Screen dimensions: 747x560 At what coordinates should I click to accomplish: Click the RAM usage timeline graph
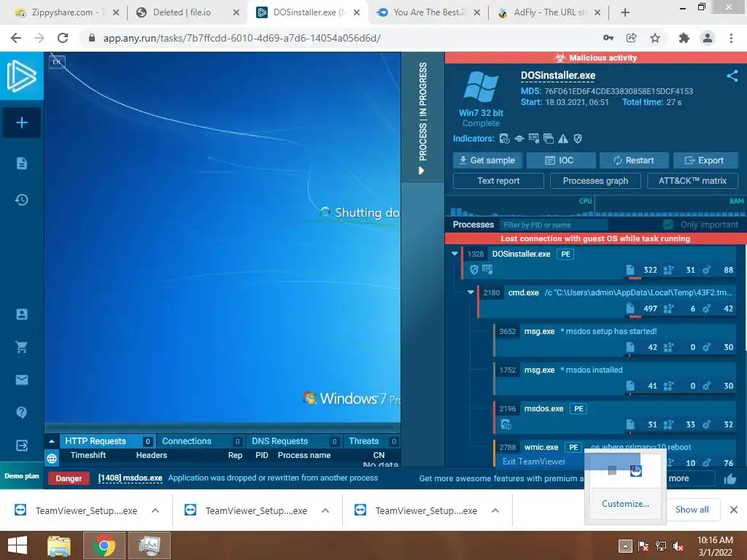[670, 208]
